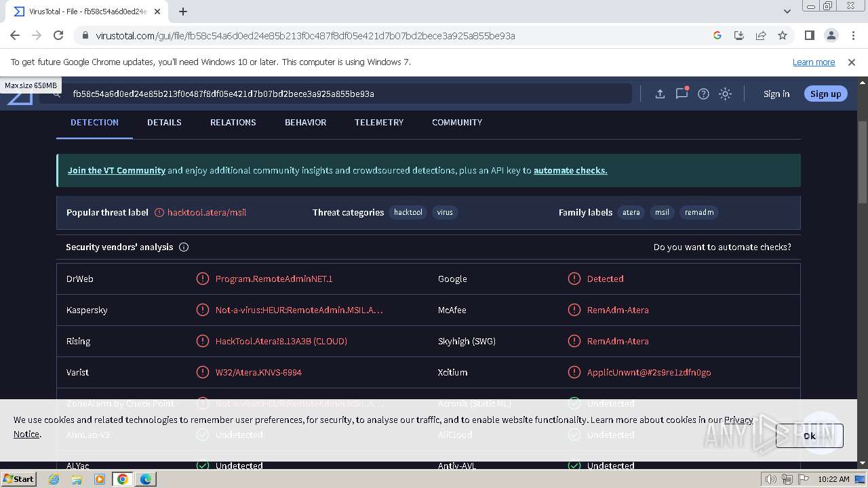Click the page vertical scrollbar
The image size is (868, 488).
click(x=862, y=163)
